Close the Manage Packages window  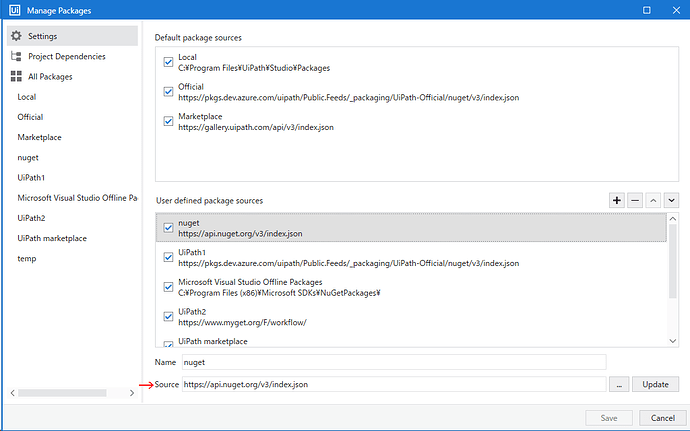[x=676, y=10]
